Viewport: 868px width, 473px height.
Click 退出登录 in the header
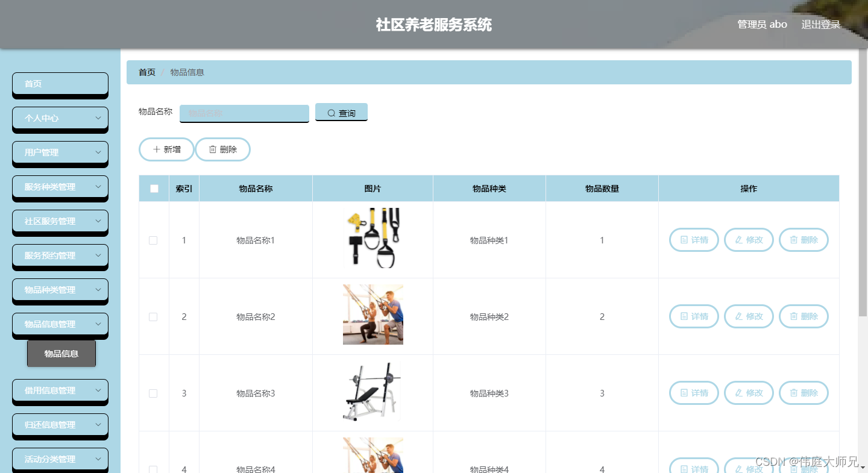tap(821, 25)
